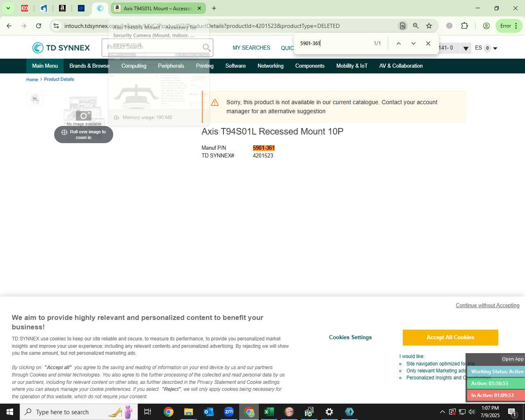Click the Windows taskbar search box
Viewport: 525px width, 420px height.
point(79,412)
